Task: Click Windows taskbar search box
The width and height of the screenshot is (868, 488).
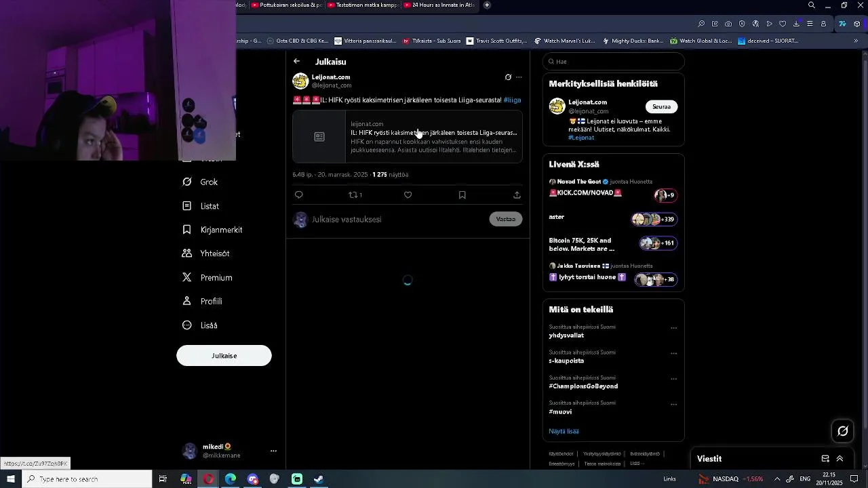Action: (x=87, y=479)
